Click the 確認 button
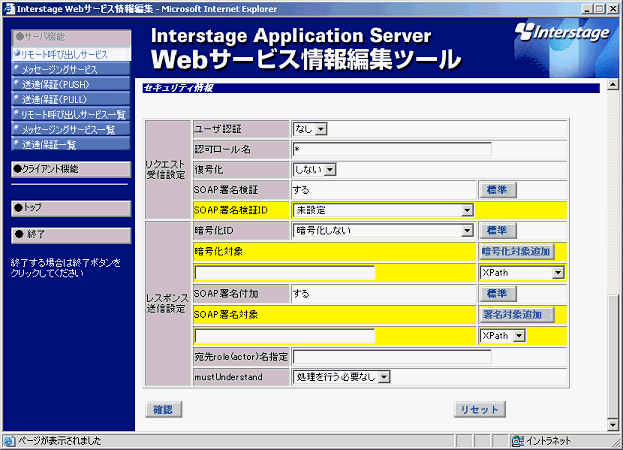This screenshot has height=450, width=623. (163, 409)
